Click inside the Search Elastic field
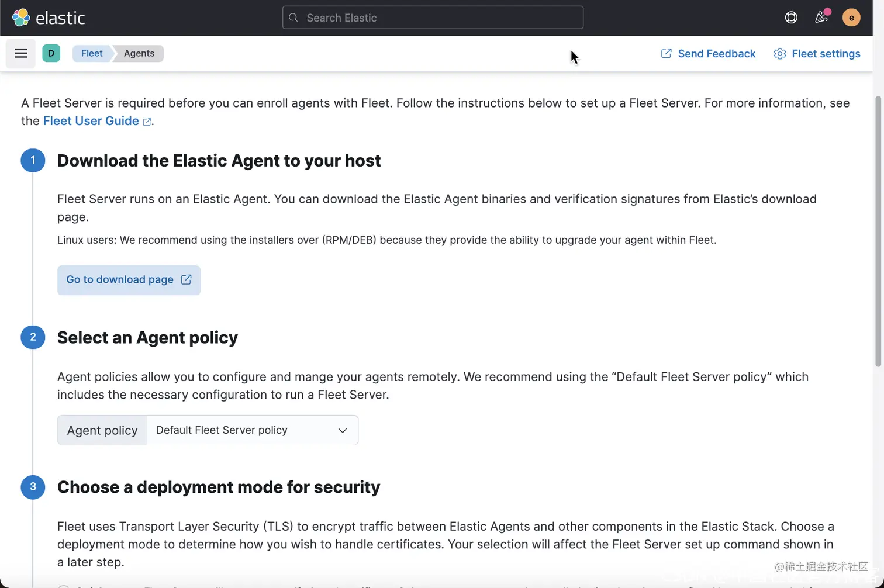This screenshot has width=884, height=588. [x=433, y=18]
